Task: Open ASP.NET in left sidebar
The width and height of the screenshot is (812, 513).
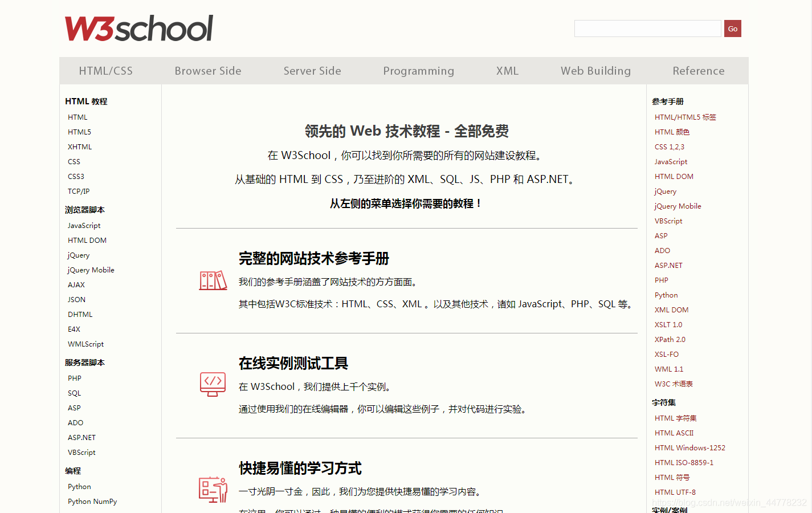Action: [81, 437]
